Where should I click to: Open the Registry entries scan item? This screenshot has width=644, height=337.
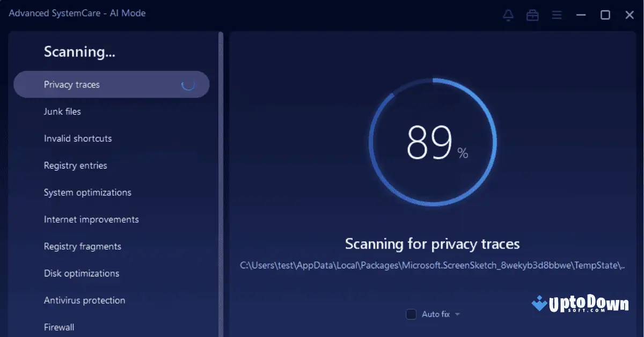coord(76,165)
